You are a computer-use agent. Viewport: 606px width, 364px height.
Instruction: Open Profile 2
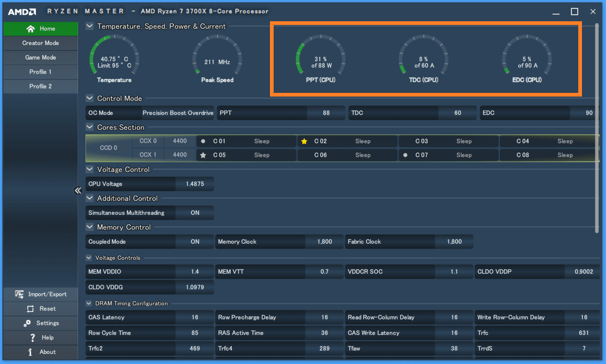41,86
